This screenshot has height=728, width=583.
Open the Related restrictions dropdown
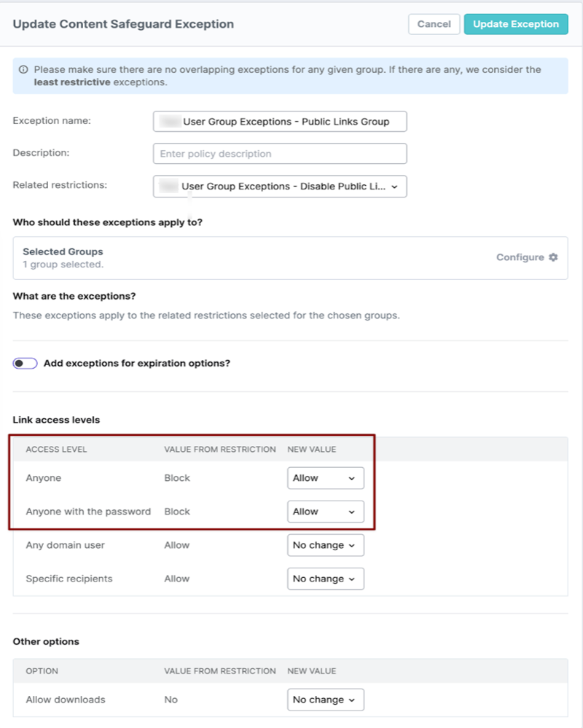coord(280,187)
